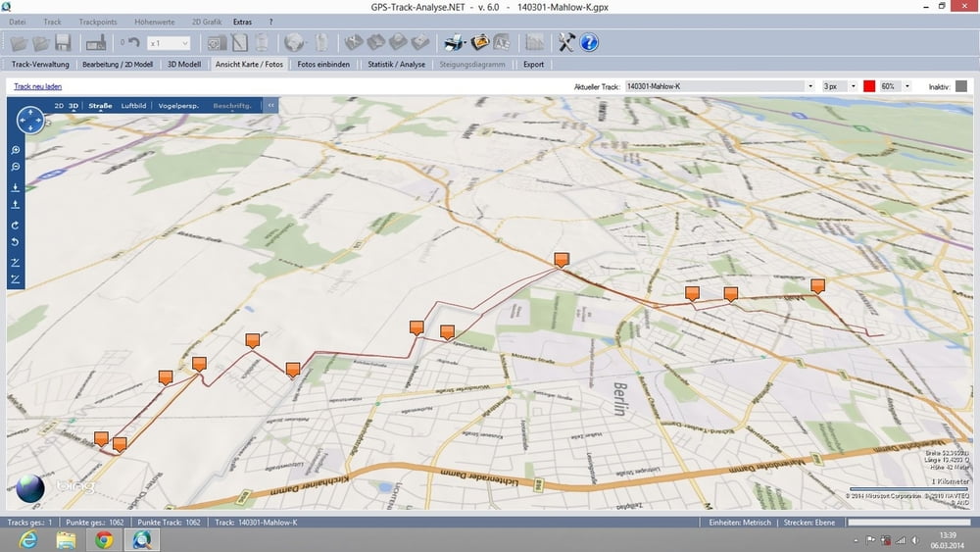This screenshot has width=980, height=552.
Task: Click the crossed hammer and wrench settings icon
Action: [x=565, y=42]
